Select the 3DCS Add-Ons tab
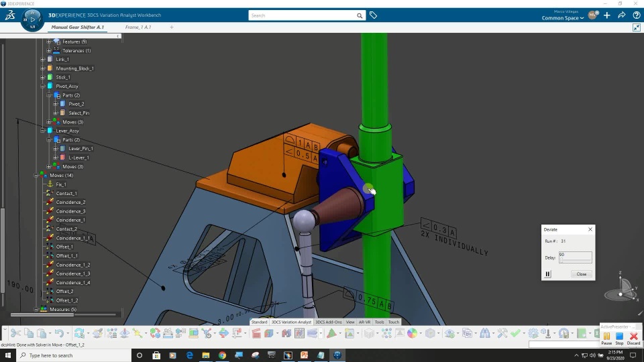Screen dimensions: 644x362 point(329,322)
